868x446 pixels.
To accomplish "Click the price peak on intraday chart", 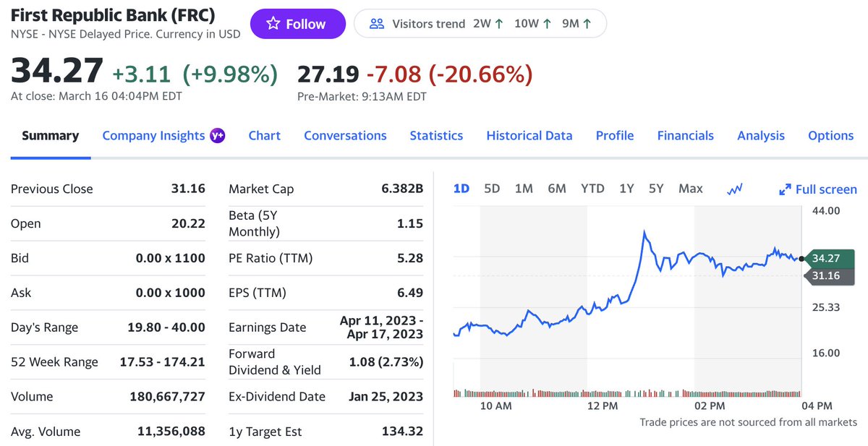I will (644, 233).
